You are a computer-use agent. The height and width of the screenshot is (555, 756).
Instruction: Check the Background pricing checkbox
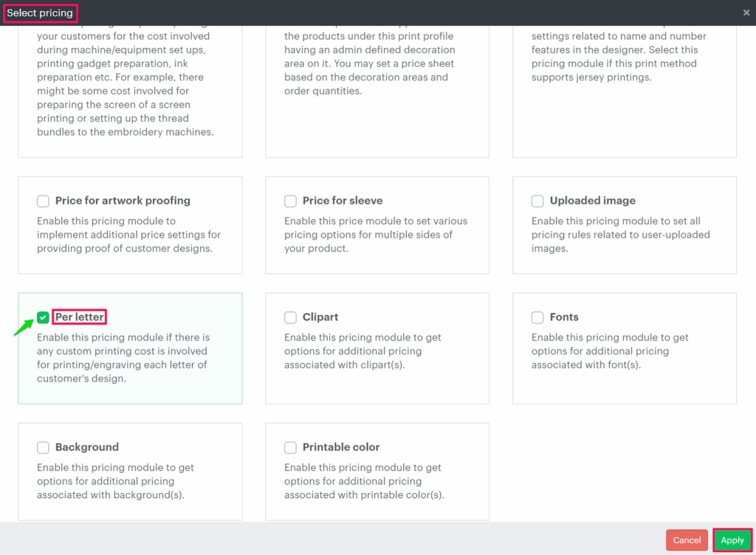click(43, 447)
